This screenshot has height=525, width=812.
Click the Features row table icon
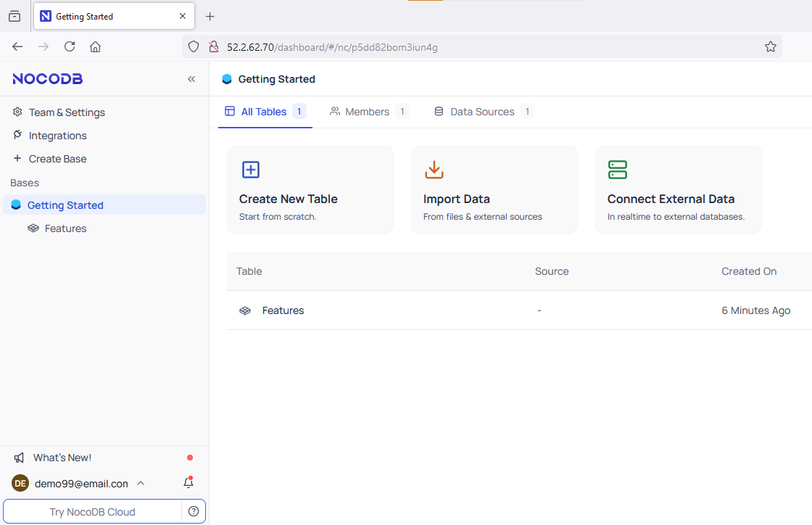click(x=245, y=310)
